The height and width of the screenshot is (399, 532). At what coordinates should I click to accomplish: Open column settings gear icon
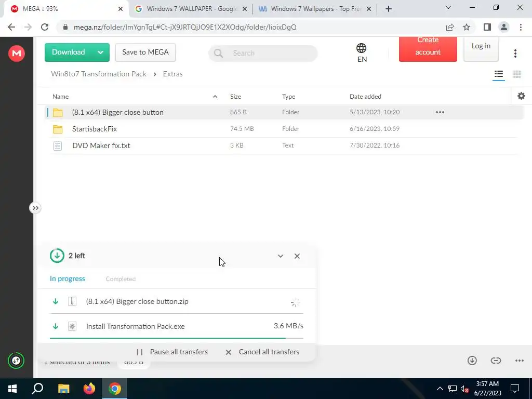[x=521, y=96]
